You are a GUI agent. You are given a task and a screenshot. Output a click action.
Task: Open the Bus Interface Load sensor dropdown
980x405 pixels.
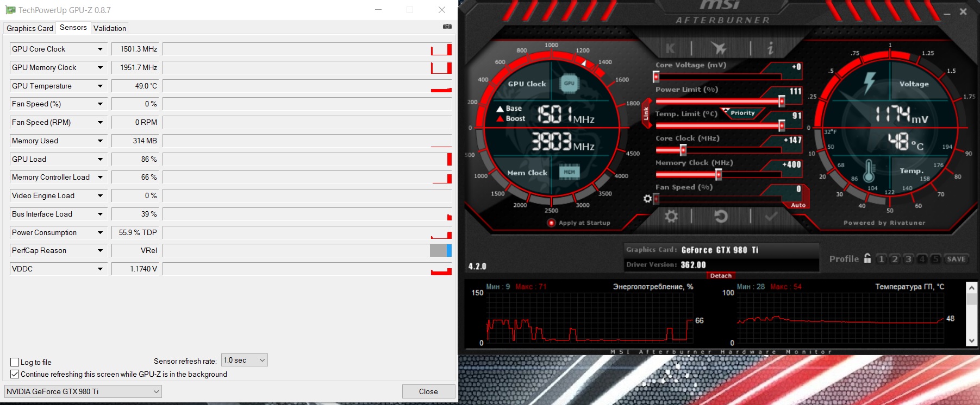tap(100, 214)
